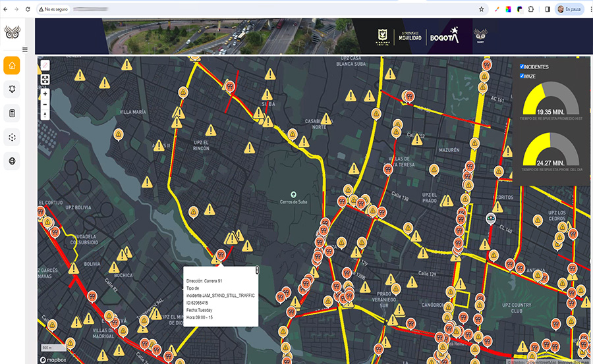Select warning triangle above Bochica label
The height and width of the screenshot is (364, 593).
tap(114, 268)
